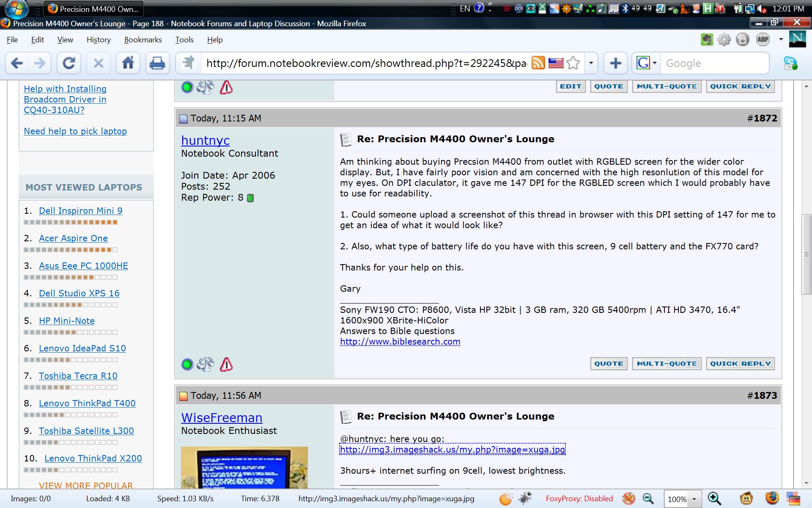Click the gear icon in the menu bar toolbar

point(724,40)
